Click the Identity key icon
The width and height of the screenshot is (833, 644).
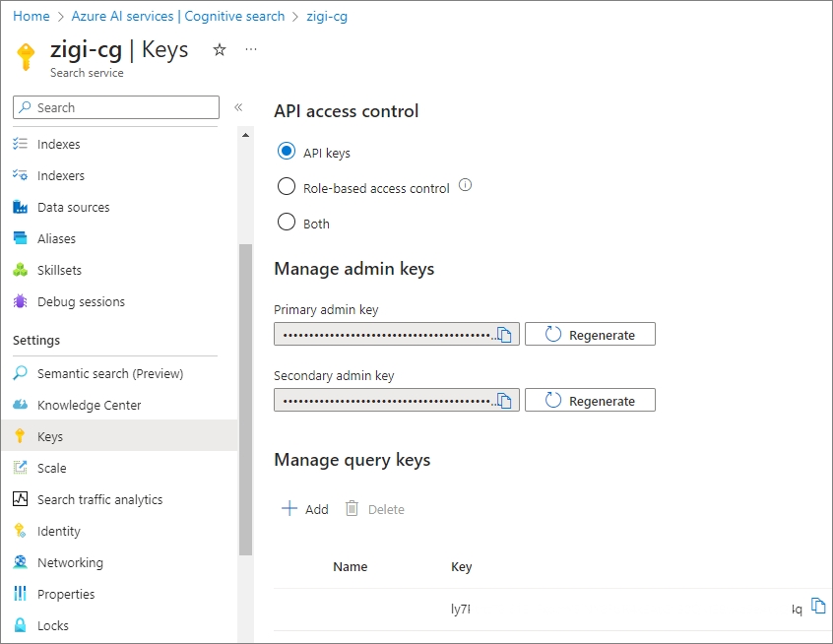click(x=21, y=531)
